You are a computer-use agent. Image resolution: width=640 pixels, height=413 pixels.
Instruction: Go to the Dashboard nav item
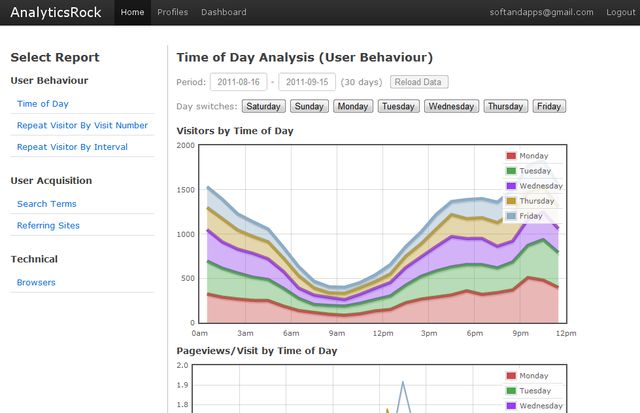tap(224, 12)
